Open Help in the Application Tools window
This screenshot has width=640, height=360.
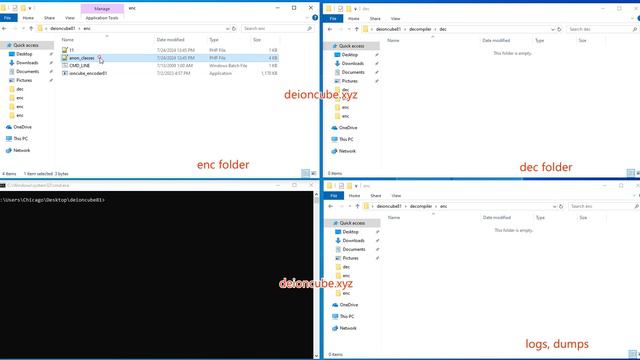click(x=315, y=18)
